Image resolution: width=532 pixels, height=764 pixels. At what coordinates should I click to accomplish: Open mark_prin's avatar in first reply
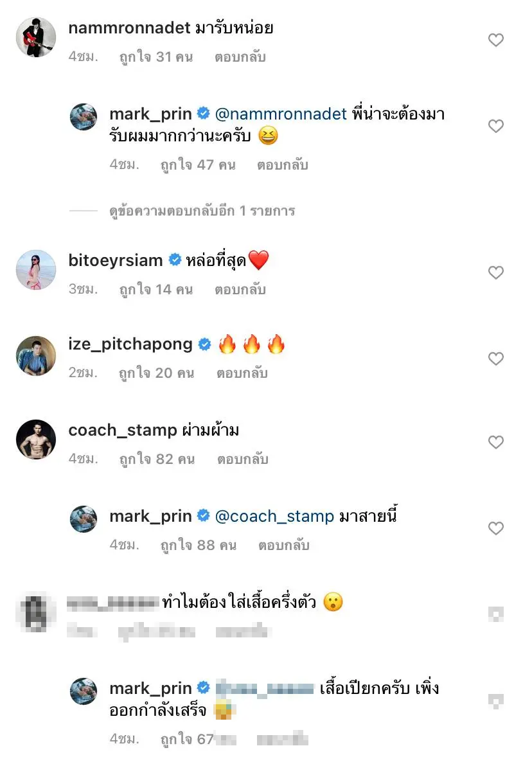click(84, 118)
